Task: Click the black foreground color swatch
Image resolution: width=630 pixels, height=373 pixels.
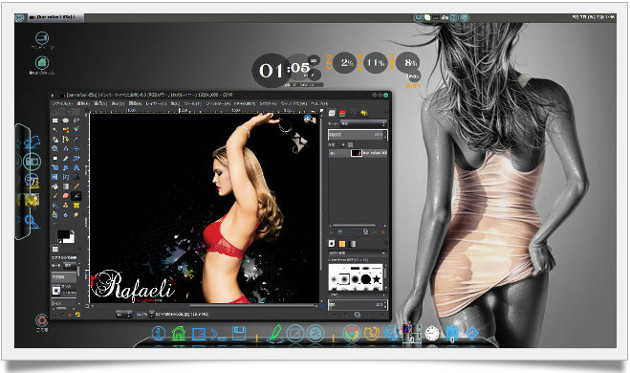Action: coord(63,234)
